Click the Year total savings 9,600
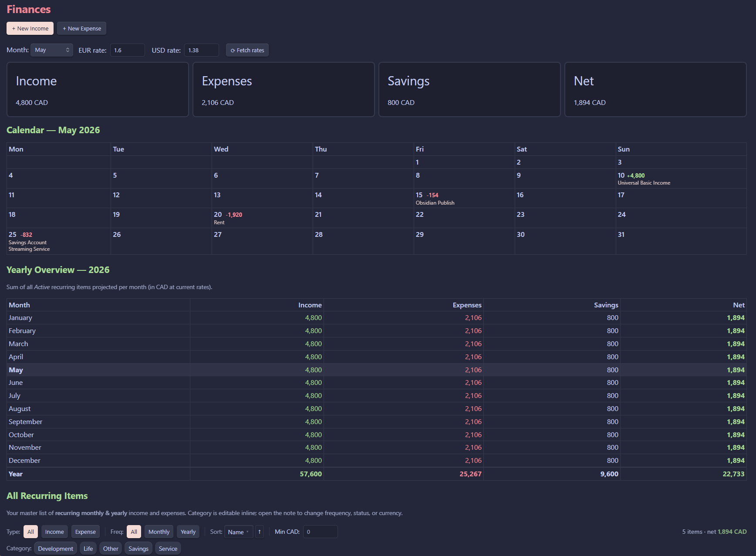Viewport: 756px width, 556px height. (x=609, y=474)
